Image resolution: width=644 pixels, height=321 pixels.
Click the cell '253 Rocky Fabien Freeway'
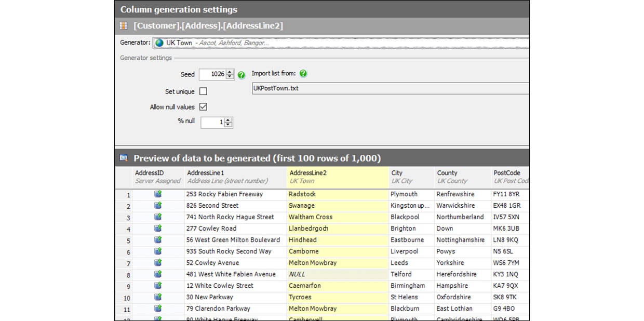[x=235, y=194]
